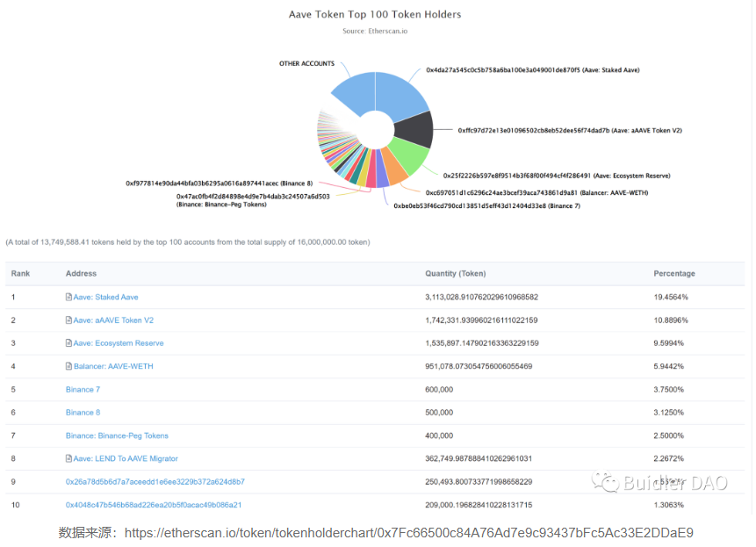Image resolution: width=756 pixels, height=547 pixels.
Task: Click the '3.7500%' percentage value
Action: (x=669, y=390)
